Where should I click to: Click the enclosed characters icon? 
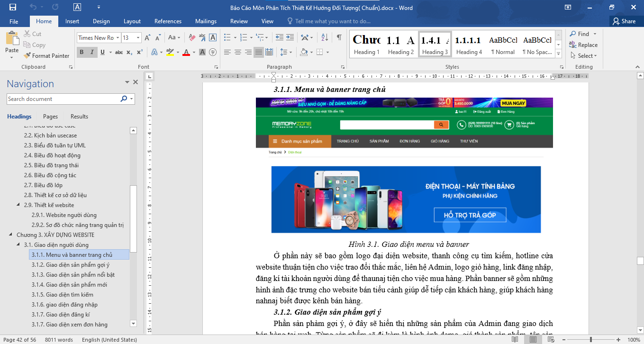(213, 52)
